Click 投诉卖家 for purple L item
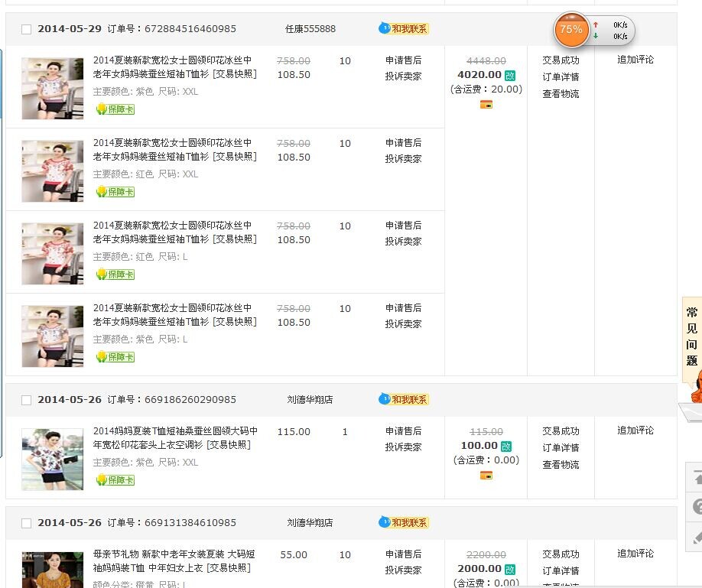Image resolution: width=702 pixels, height=588 pixels. (403, 323)
